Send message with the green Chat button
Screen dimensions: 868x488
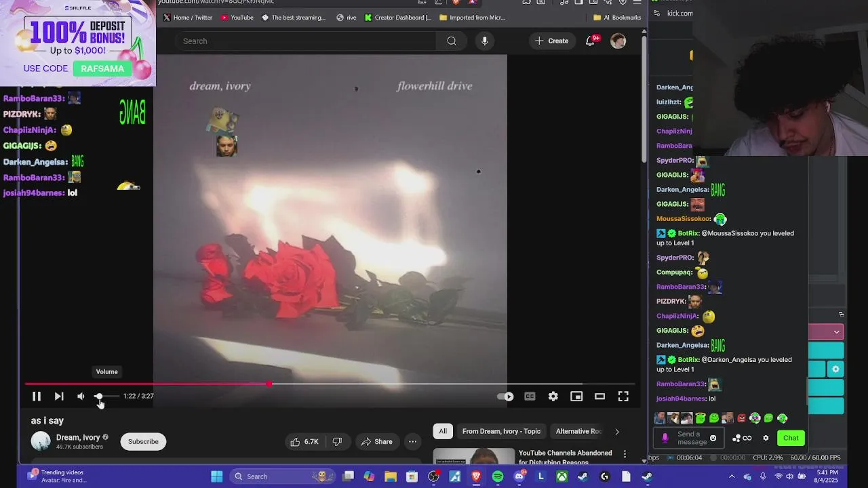click(x=791, y=438)
